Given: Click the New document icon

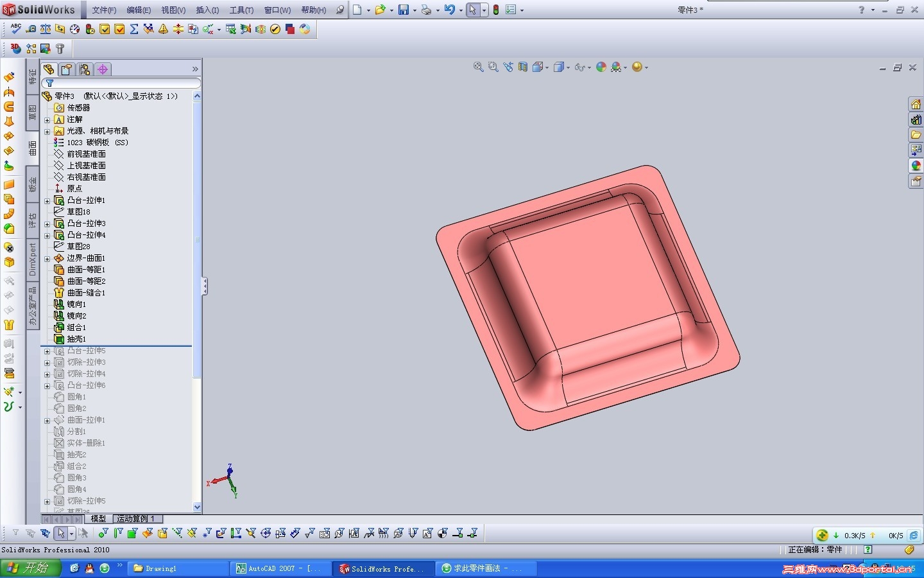Looking at the screenshot, I should point(357,10).
